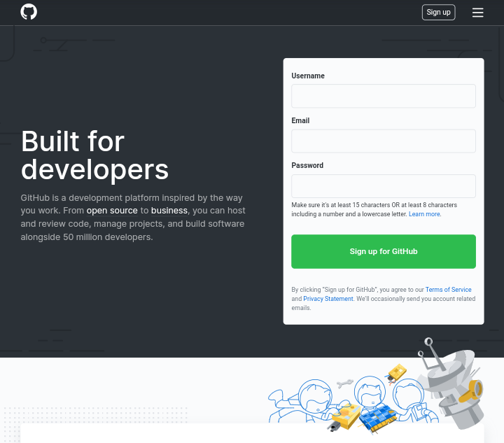Click the floating wrench illustration

coord(345,384)
